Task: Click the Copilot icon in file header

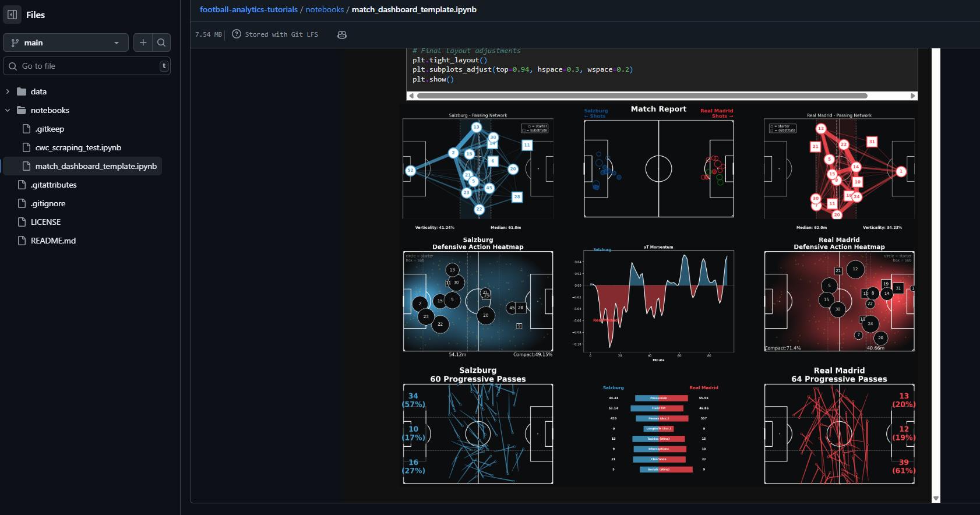Action: pos(342,35)
